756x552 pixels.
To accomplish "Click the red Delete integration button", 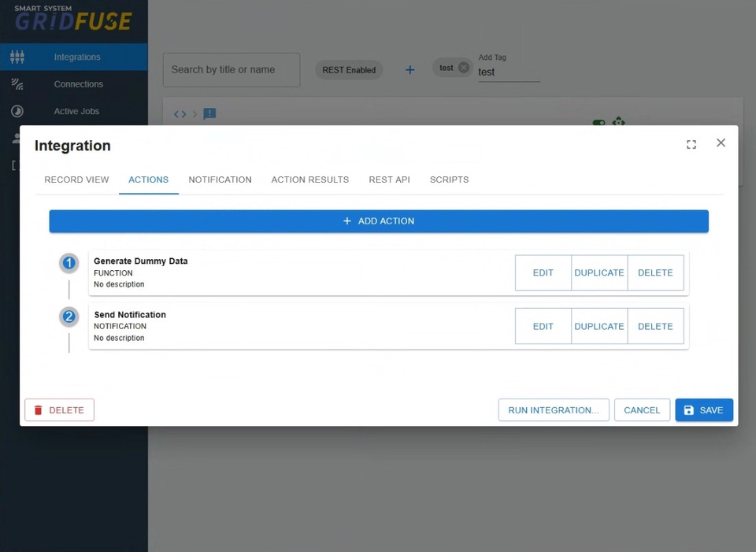I will [59, 410].
